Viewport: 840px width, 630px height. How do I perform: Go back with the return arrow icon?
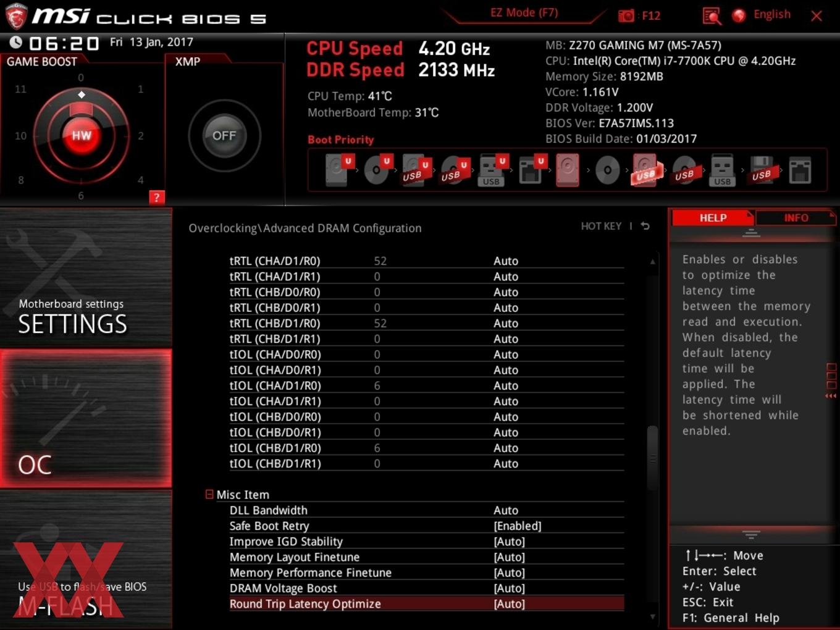pos(645,226)
